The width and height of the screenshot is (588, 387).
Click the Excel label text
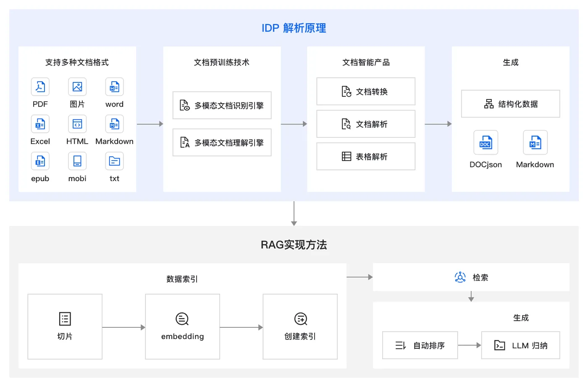(40, 142)
